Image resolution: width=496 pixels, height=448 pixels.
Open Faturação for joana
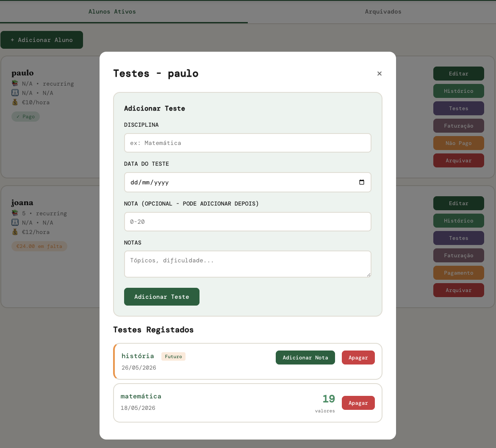point(458,256)
